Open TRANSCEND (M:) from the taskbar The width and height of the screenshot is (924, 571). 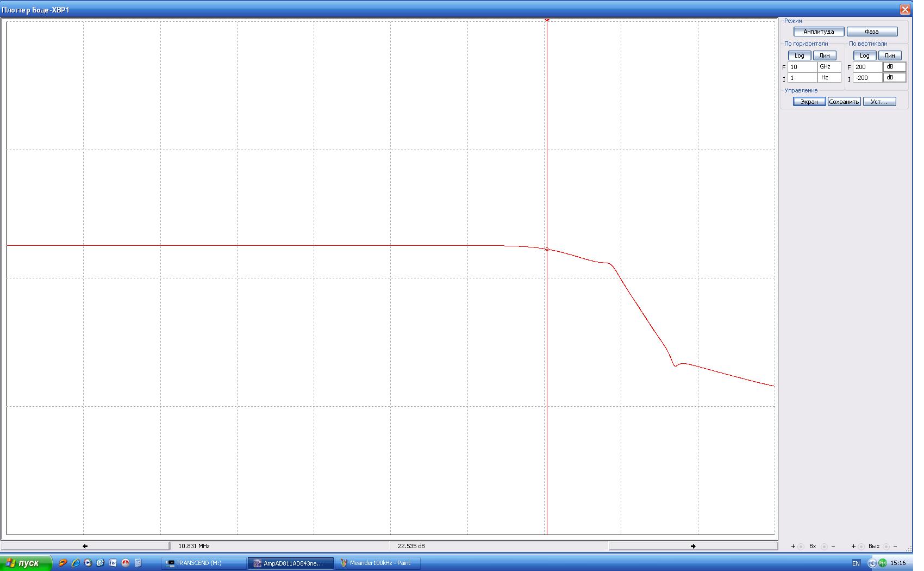(204, 563)
